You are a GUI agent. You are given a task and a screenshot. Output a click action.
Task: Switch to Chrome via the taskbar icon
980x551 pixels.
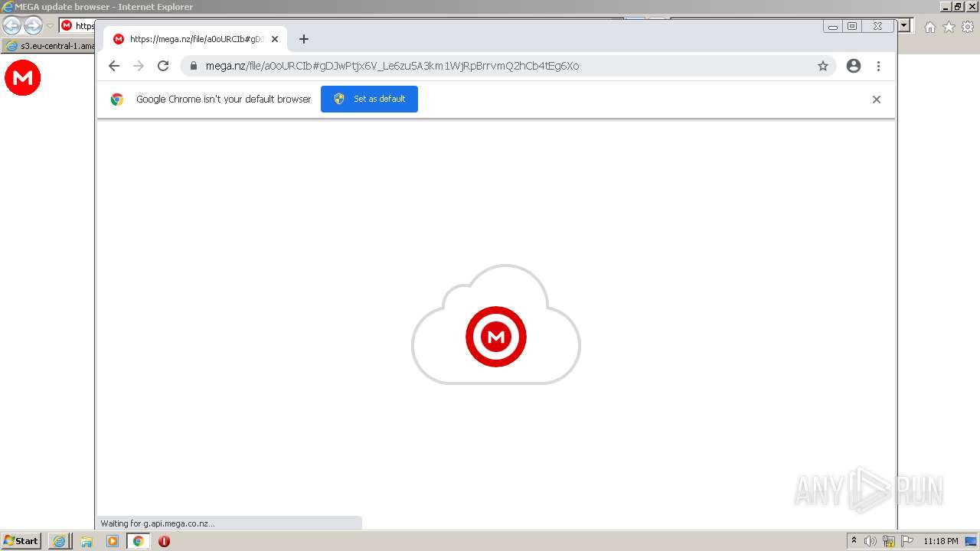point(138,541)
